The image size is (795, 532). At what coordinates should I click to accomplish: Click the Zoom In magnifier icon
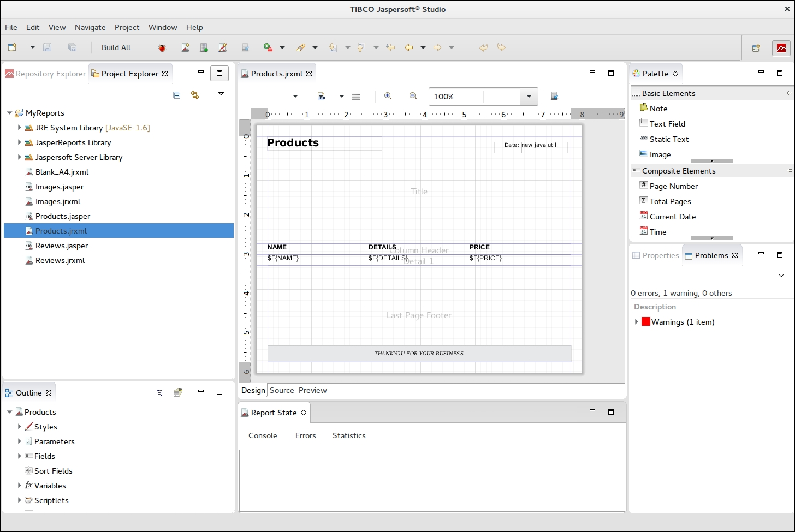coord(388,96)
